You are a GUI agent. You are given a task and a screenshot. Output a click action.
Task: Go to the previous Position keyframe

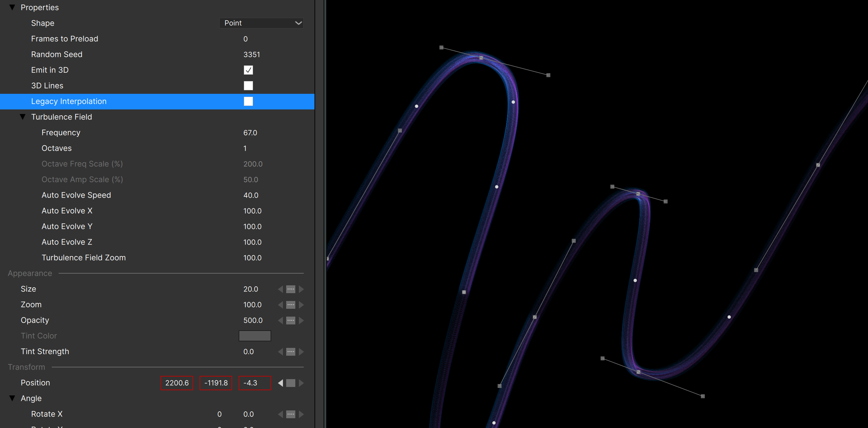pyautogui.click(x=280, y=383)
